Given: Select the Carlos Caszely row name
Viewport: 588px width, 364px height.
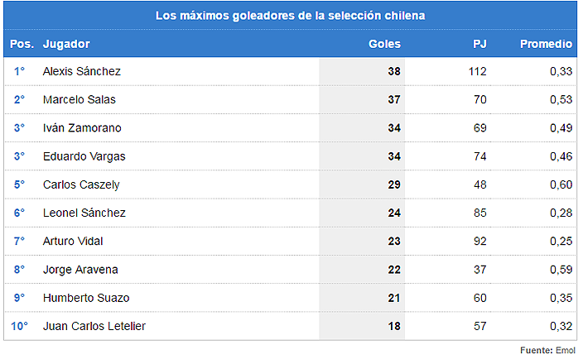Looking at the screenshot, I should (83, 184).
